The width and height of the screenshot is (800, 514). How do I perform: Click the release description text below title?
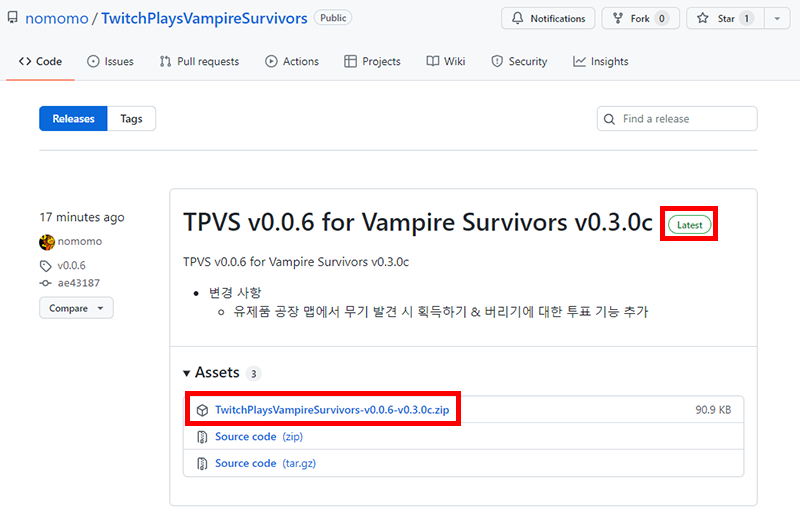tap(296, 262)
